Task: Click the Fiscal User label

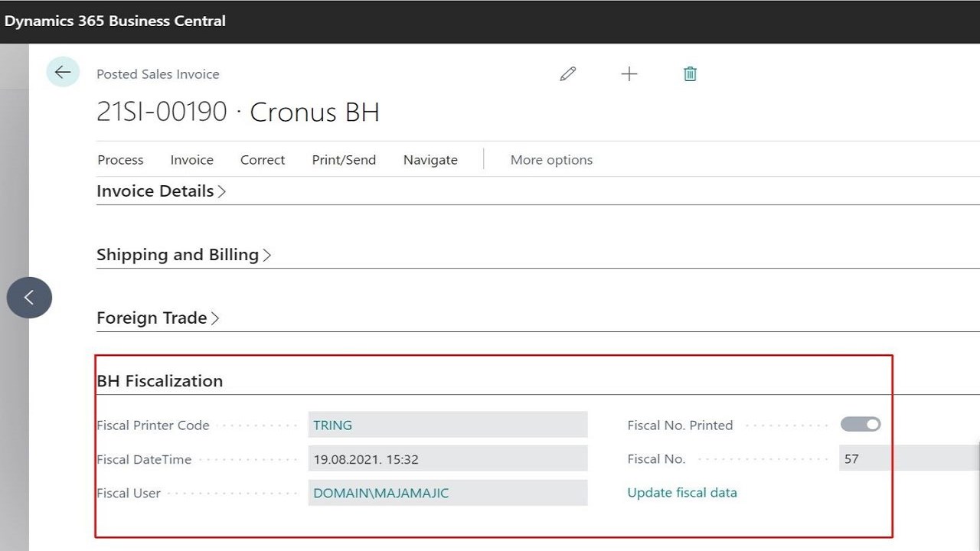Action: (x=129, y=493)
